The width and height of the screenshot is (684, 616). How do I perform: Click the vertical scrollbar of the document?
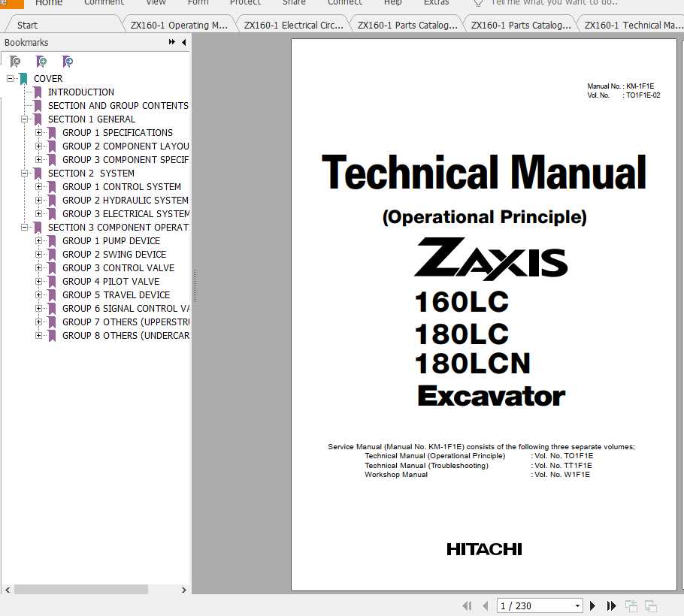(679, 300)
